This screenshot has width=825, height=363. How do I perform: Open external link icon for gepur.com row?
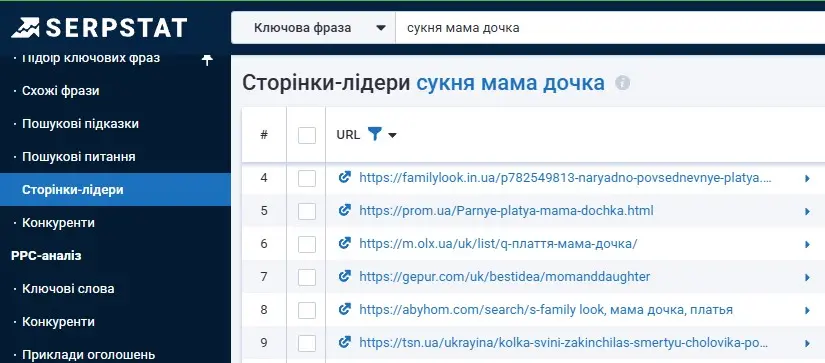[x=345, y=276]
